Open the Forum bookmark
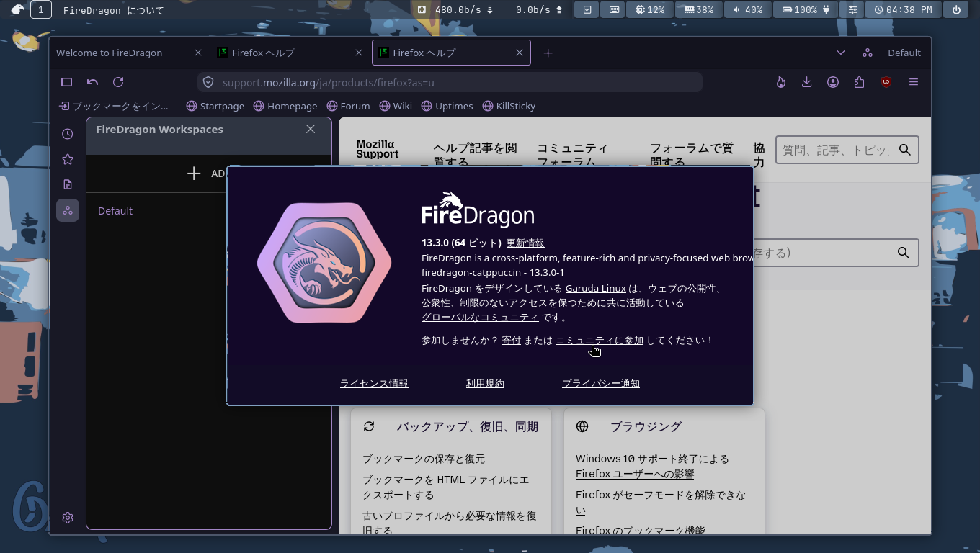980x553 pixels. pyautogui.click(x=348, y=106)
